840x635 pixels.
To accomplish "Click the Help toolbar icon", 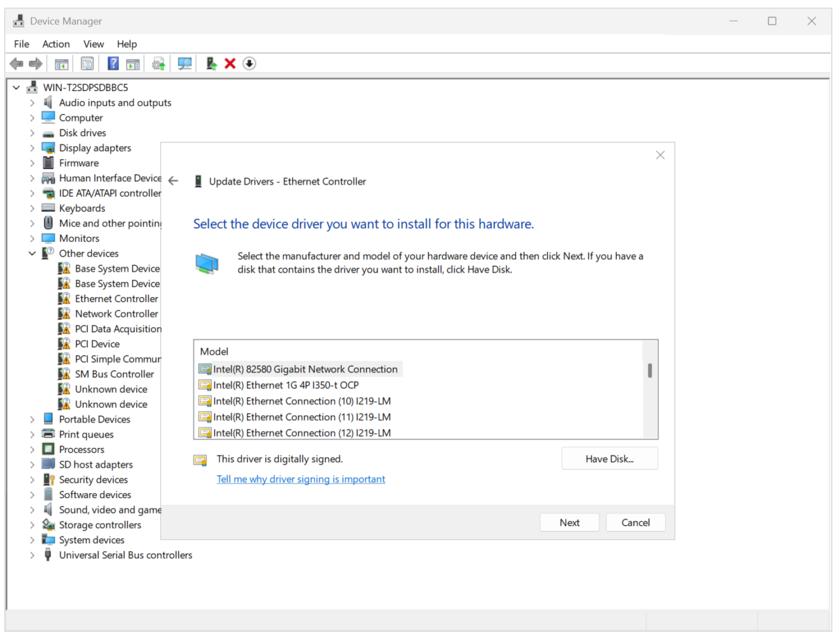I will coord(113,63).
